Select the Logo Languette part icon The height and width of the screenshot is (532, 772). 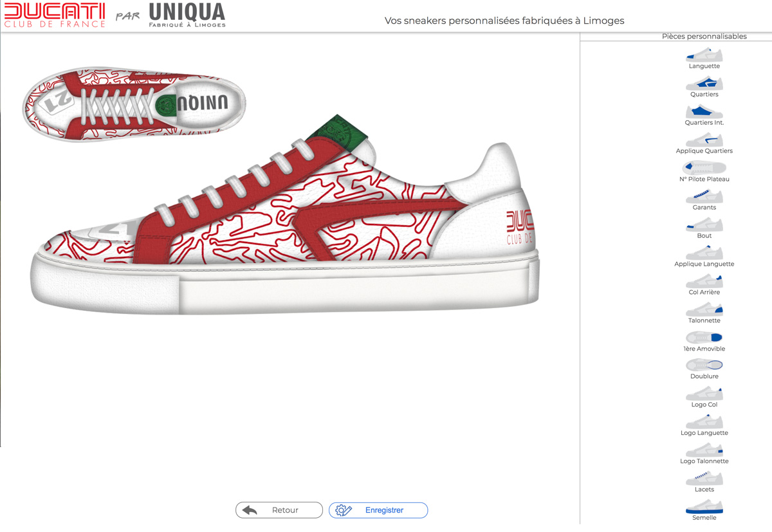click(x=704, y=422)
